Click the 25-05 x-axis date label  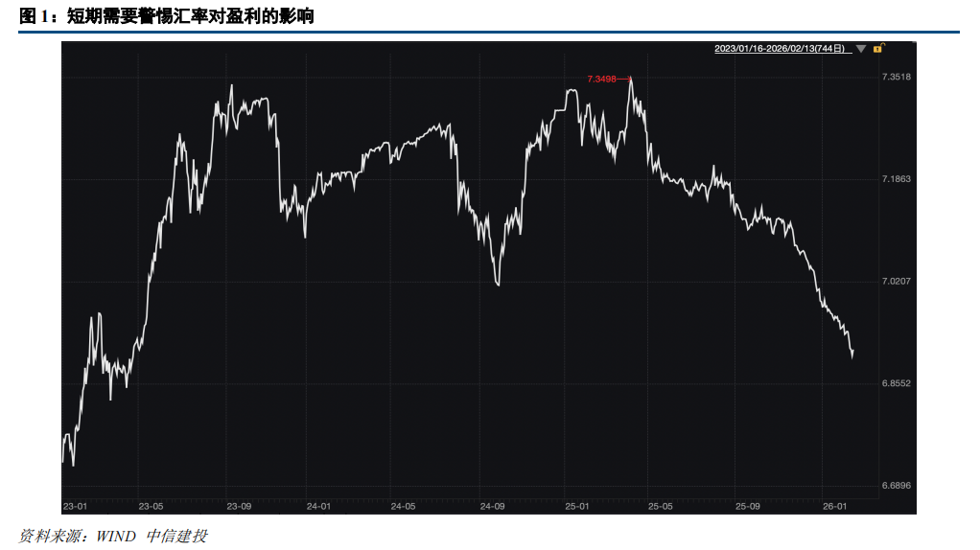pyautogui.click(x=661, y=505)
